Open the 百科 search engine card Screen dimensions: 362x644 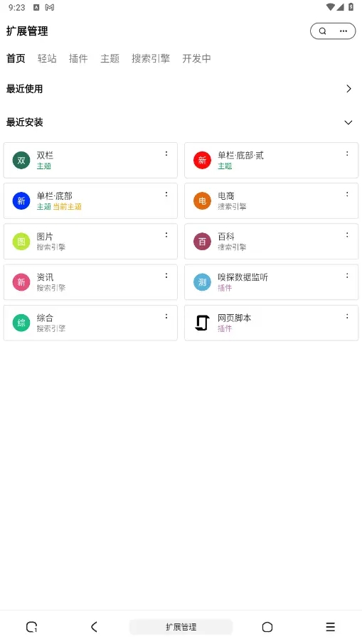pyautogui.click(x=271, y=242)
